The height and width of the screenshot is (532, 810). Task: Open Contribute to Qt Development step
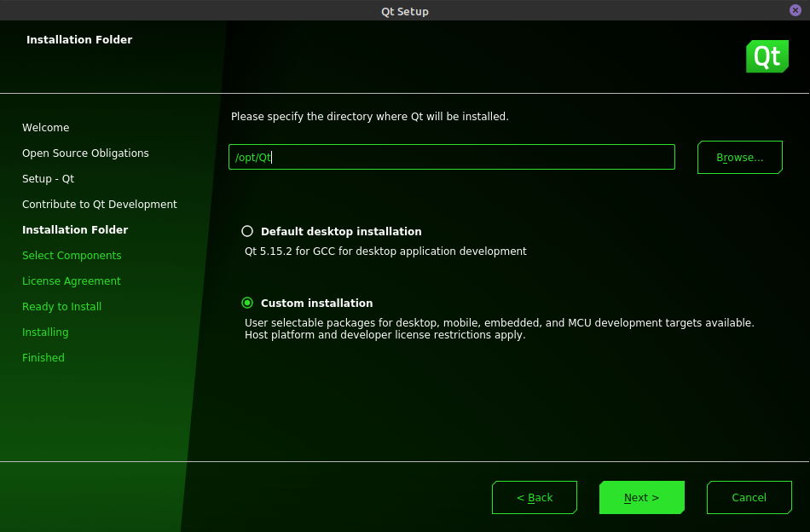pos(100,205)
